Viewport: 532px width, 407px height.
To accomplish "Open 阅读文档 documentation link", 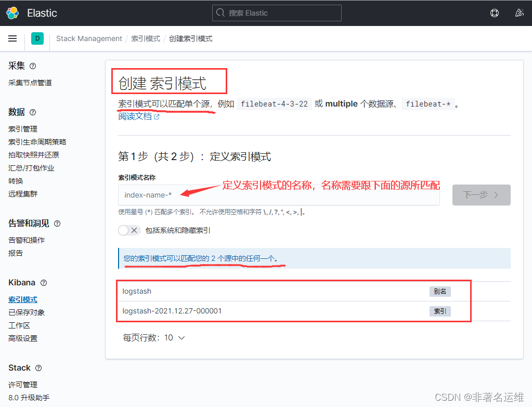I will pyautogui.click(x=135, y=116).
